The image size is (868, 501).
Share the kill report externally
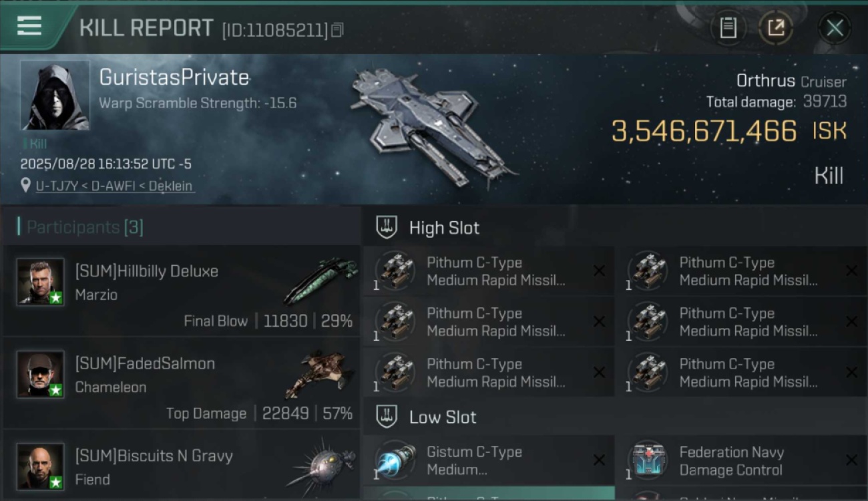pos(776,28)
